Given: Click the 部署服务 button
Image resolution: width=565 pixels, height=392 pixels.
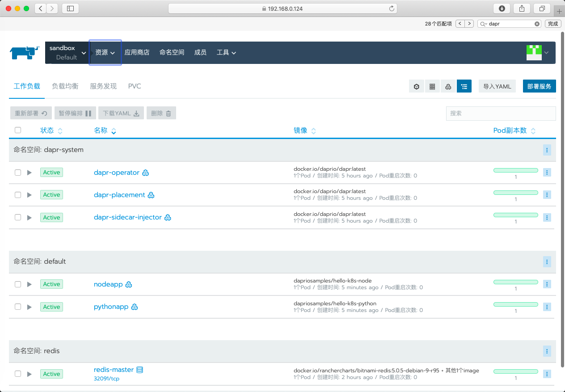Looking at the screenshot, I should (539, 86).
